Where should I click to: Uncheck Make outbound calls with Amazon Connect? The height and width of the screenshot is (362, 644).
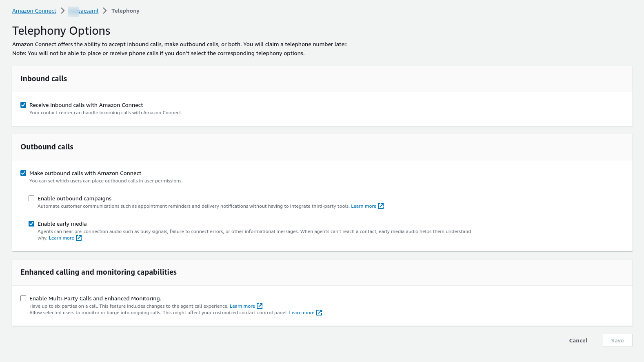tap(23, 173)
